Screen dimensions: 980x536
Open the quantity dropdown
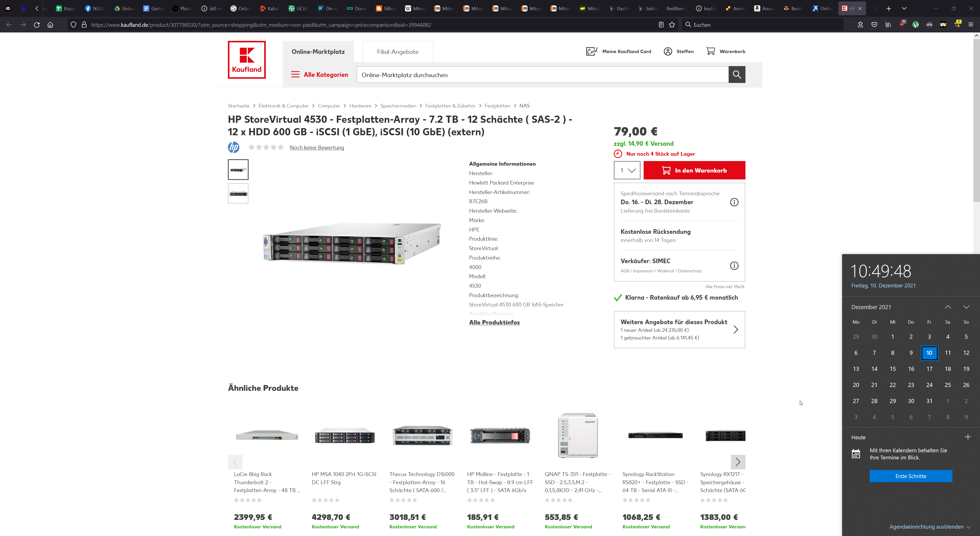[x=627, y=170]
